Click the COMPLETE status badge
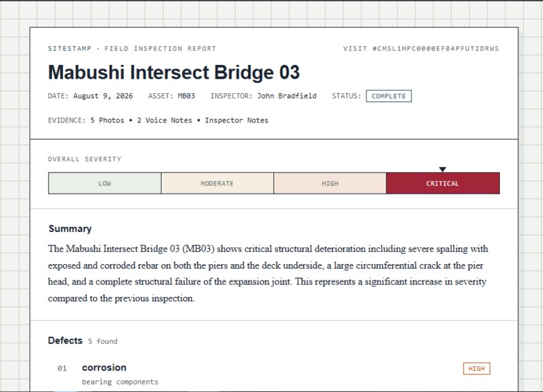The height and width of the screenshot is (392, 543). click(388, 96)
